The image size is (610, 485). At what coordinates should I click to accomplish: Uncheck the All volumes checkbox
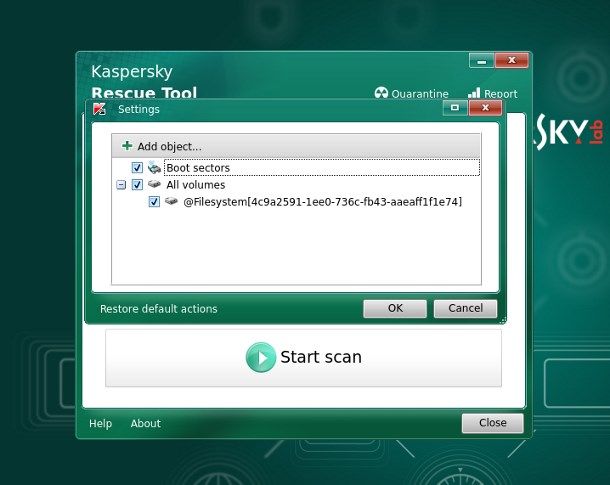coord(137,184)
